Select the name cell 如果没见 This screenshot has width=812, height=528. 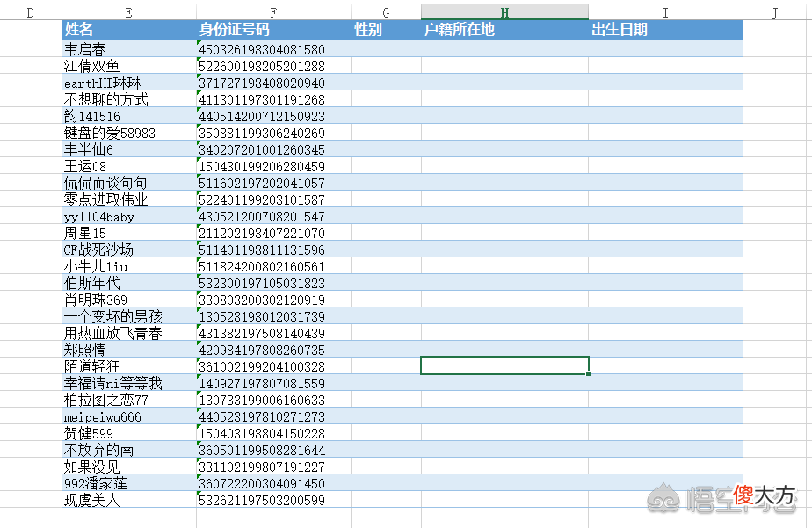click(x=129, y=467)
